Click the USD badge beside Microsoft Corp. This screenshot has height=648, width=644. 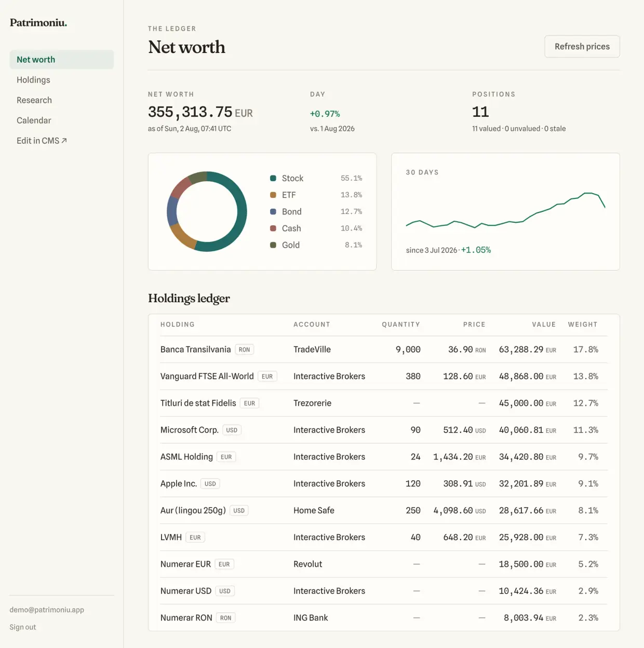[232, 430]
